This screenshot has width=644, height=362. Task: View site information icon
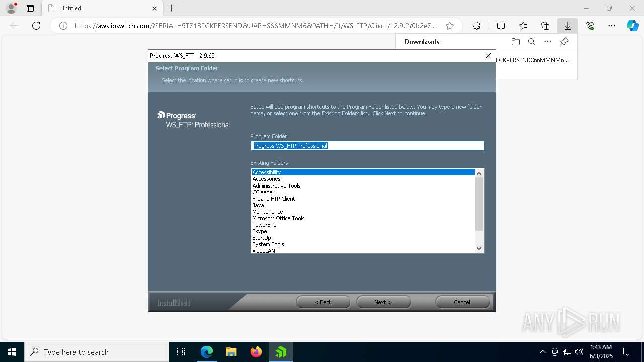tap(63, 26)
